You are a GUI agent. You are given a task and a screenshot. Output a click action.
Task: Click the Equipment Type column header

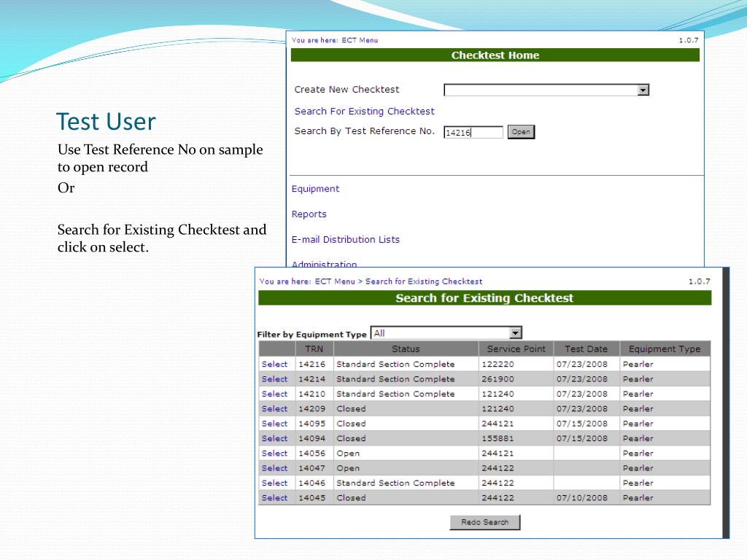point(665,349)
